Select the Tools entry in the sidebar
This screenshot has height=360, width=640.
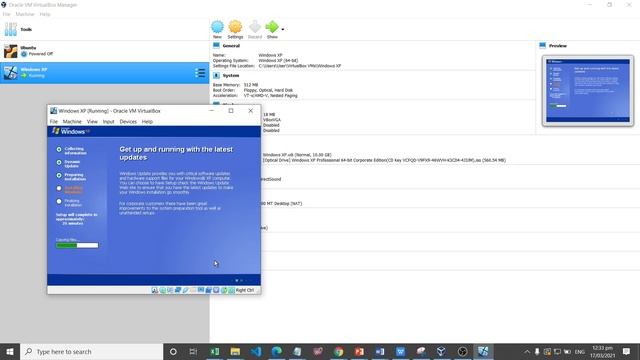(x=104, y=29)
